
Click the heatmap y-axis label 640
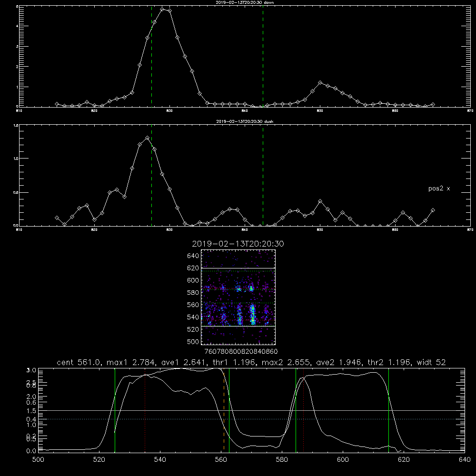click(193, 256)
